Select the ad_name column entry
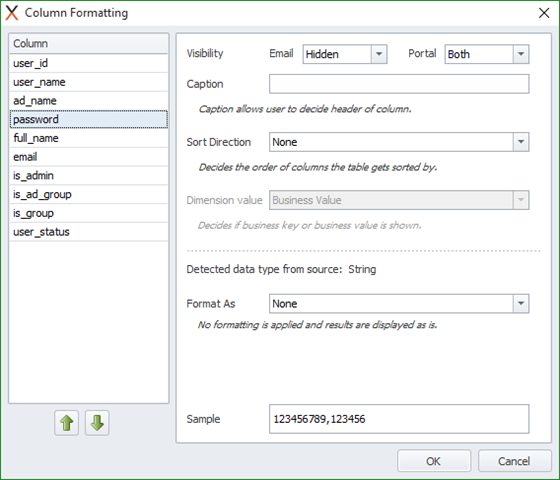The image size is (560, 480). pyautogui.click(x=89, y=101)
